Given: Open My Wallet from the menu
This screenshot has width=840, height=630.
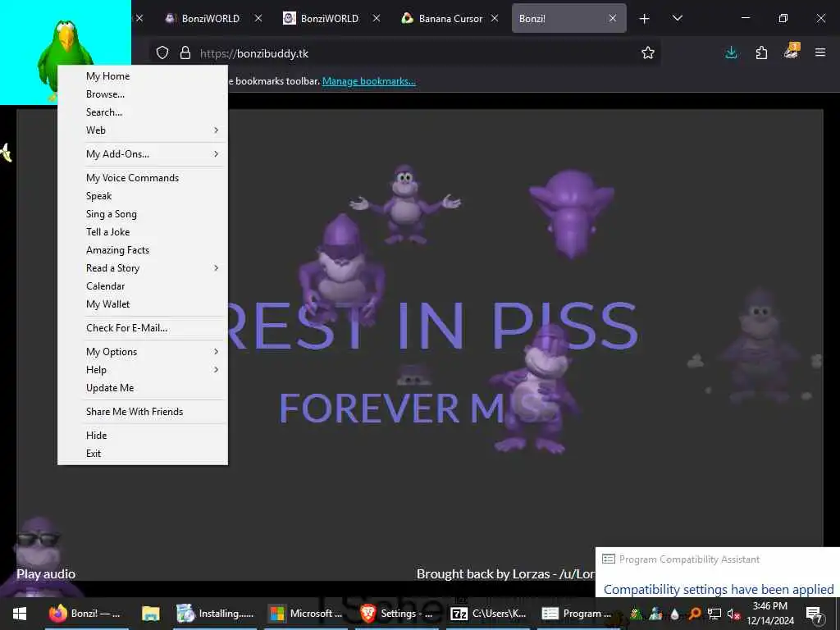Looking at the screenshot, I should [143, 304].
